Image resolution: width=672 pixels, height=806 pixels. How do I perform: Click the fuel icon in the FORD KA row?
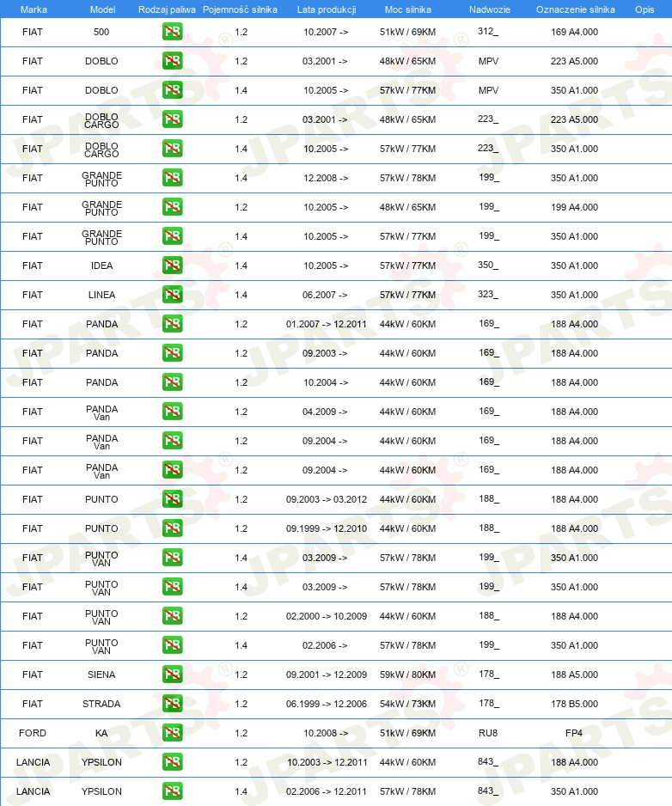click(x=172, y=733)
